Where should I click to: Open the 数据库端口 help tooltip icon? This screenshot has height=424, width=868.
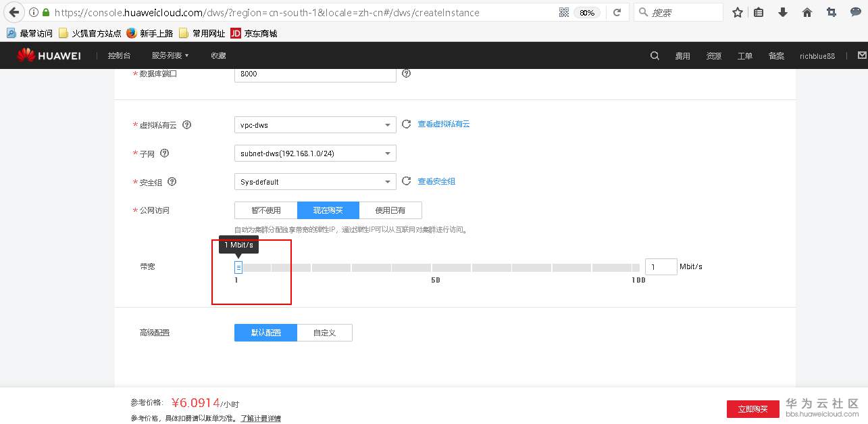pos(406,74)
